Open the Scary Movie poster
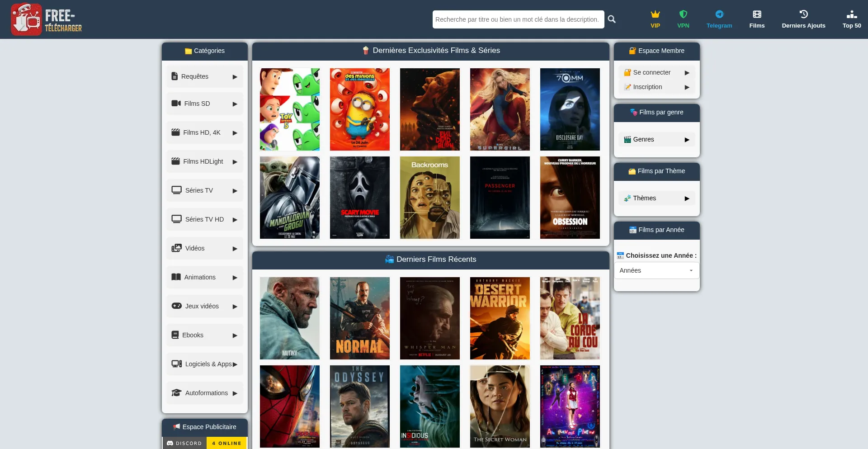The image size is (868, 449). click(360, 198)
